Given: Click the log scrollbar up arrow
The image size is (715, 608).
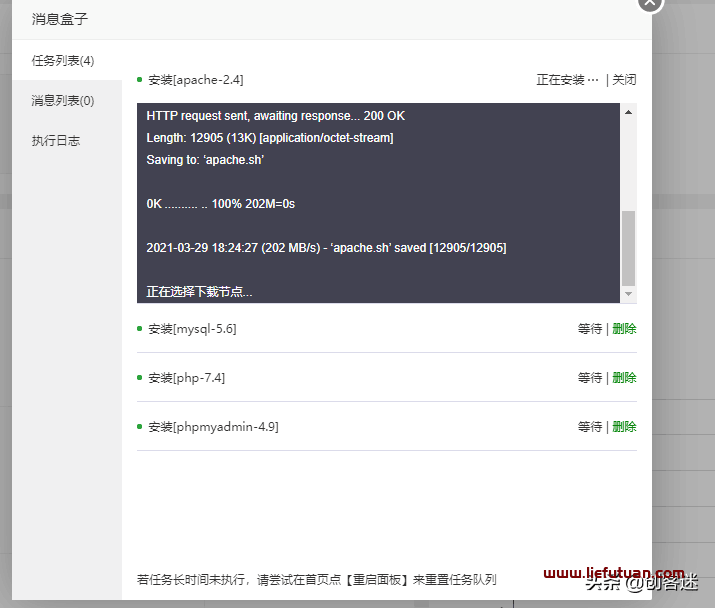Looking at the screenshot, I should (628, 112).
